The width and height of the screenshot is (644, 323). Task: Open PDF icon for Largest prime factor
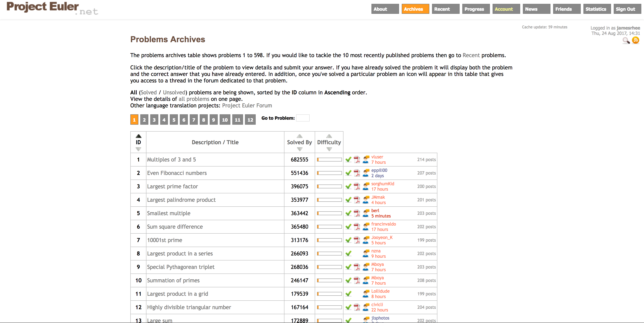coord(357,186)
